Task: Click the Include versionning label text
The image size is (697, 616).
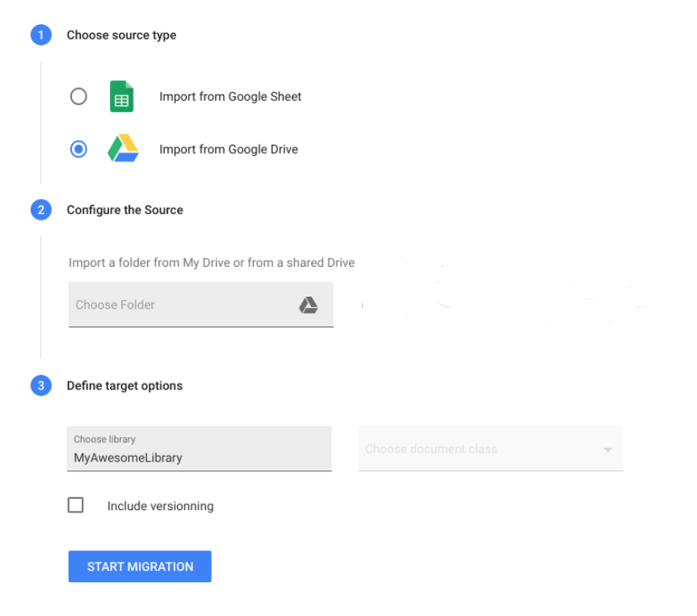Action: click(160, 506)
